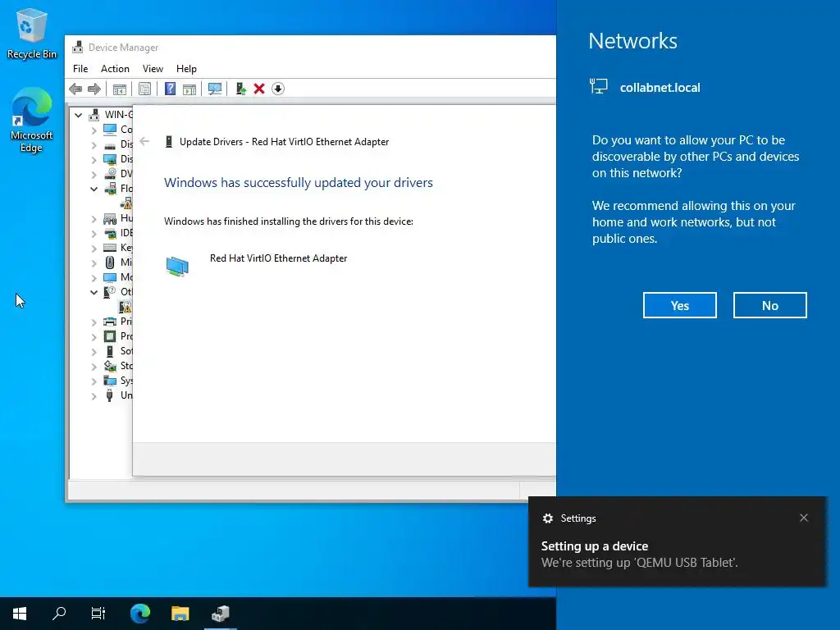Screen dimensions: 840x630
Task: Select the Print queues category icon
Action: 110,322
